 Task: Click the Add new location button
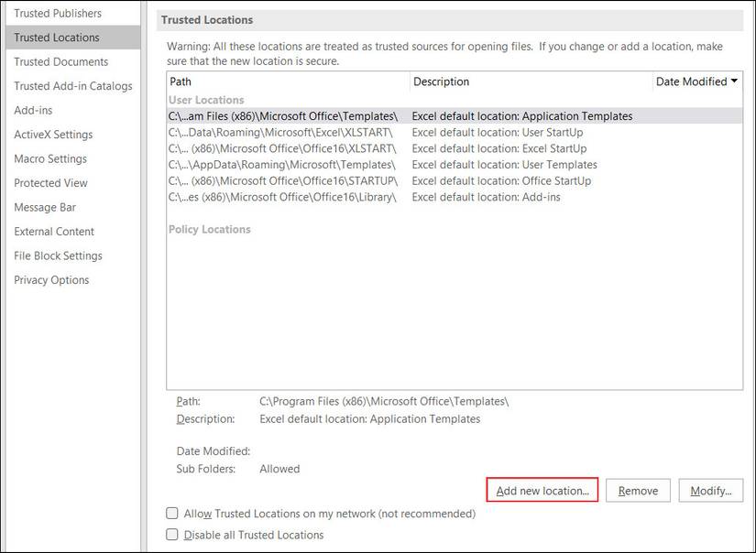click(543, 490)
